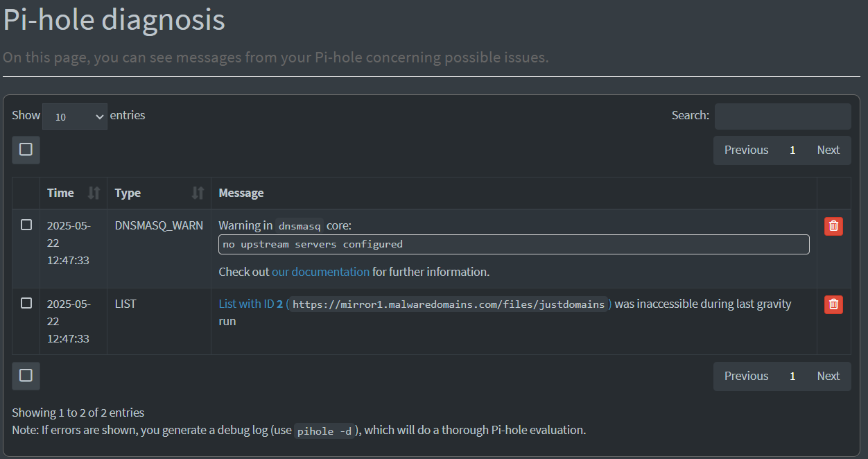Click the "no upstream servers configured" code box
868x459 pixels.
[x=514, y=244]
